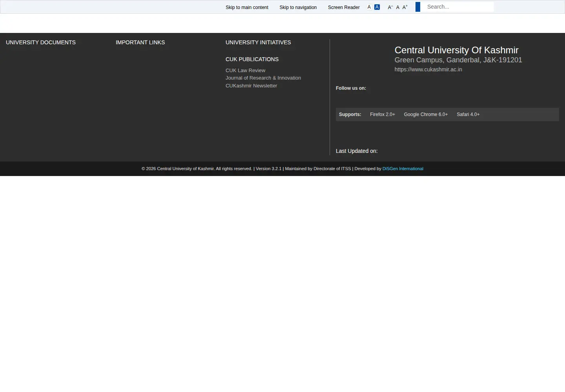Focus the Search input field
This screenshot has height=392, width=565.
click(x=458, y=7)
